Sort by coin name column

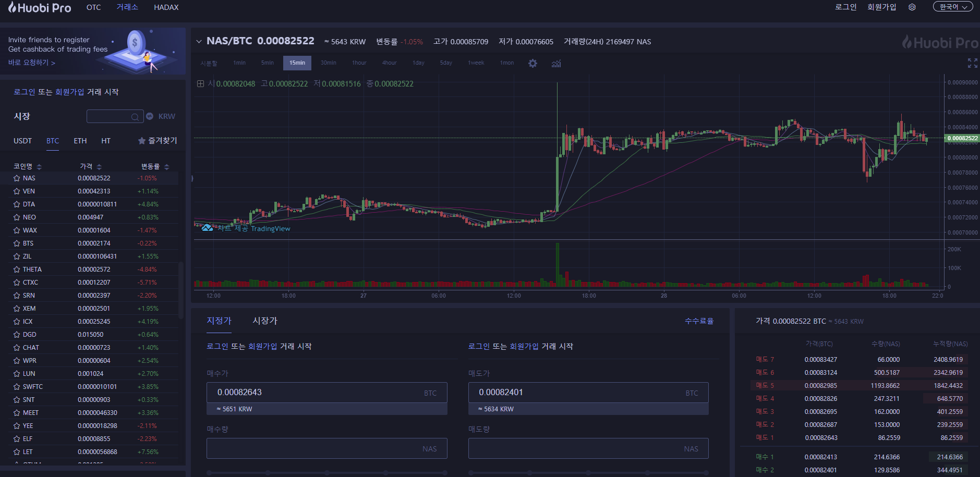(27, 166)
